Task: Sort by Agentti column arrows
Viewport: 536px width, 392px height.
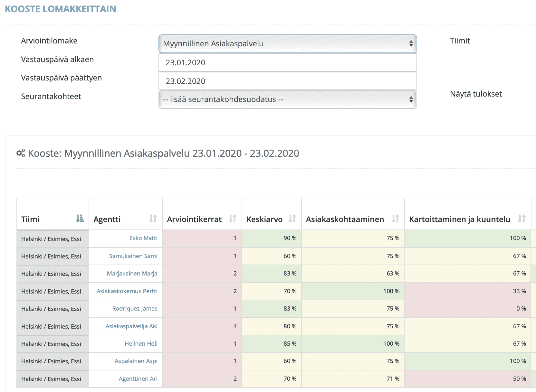Action: 153,219
